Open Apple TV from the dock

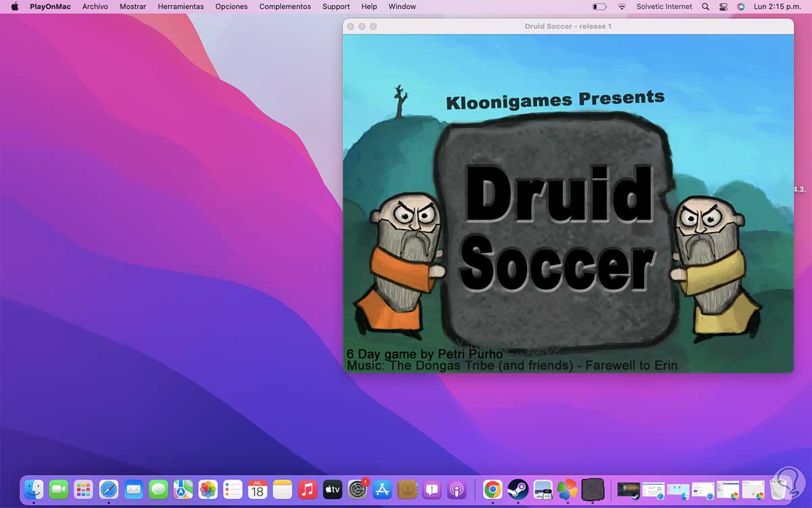point(332,489)
